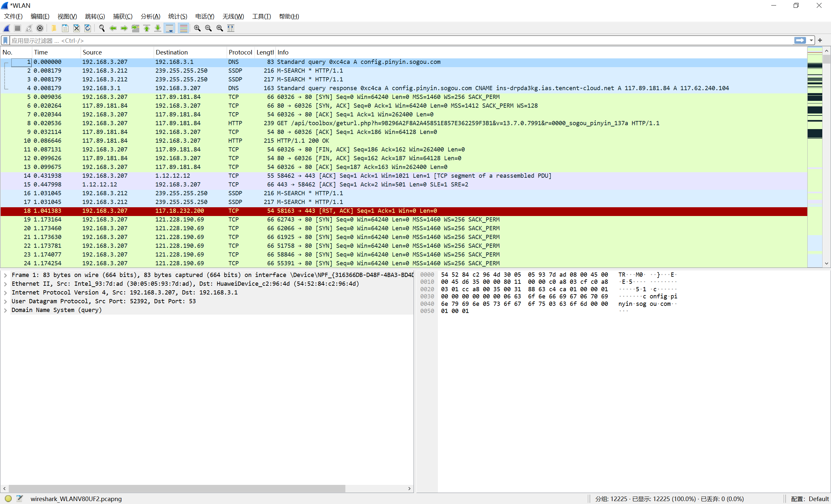The image size is (831, 504).
Task: Go forward in packet history
Action: coord(124,28)
